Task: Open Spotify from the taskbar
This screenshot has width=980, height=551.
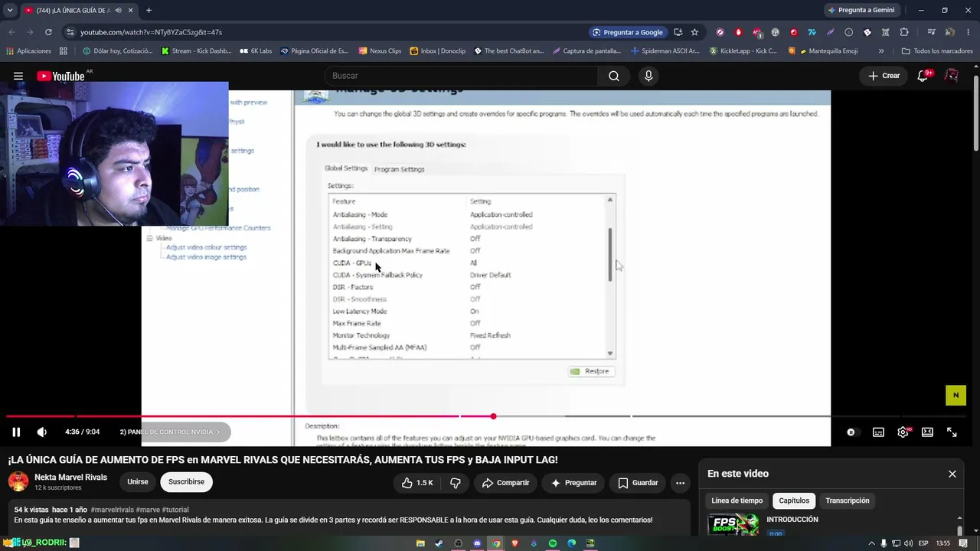Action: (553, 543)
